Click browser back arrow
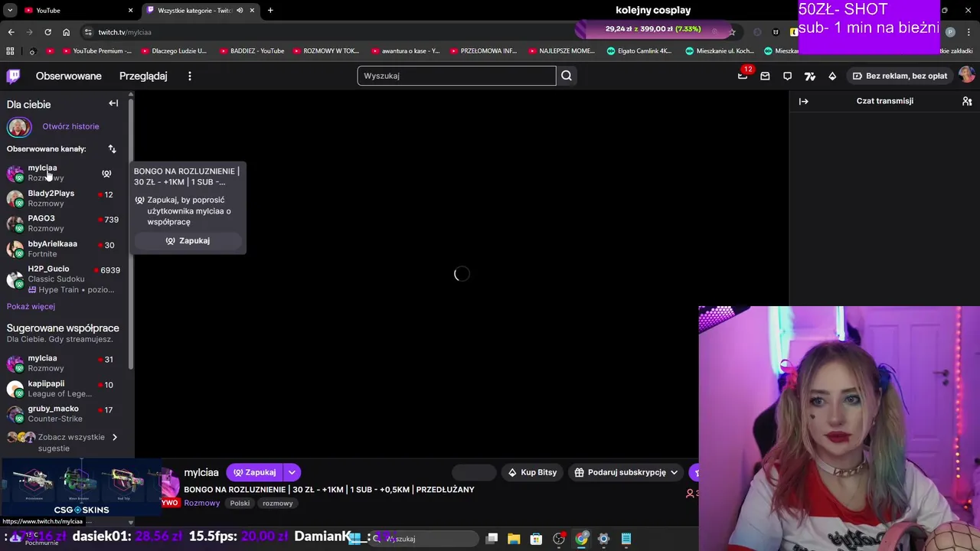Viewport: 980px width, 551px height. tap(11, 32)
